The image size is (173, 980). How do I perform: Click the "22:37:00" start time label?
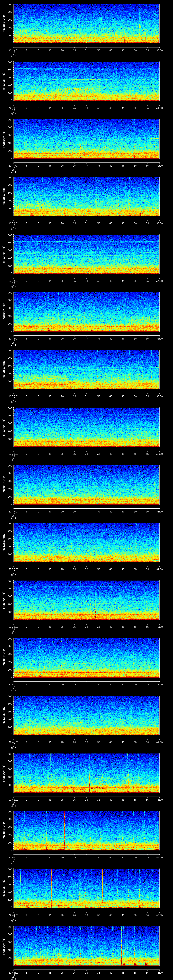(x=14, y=511)
